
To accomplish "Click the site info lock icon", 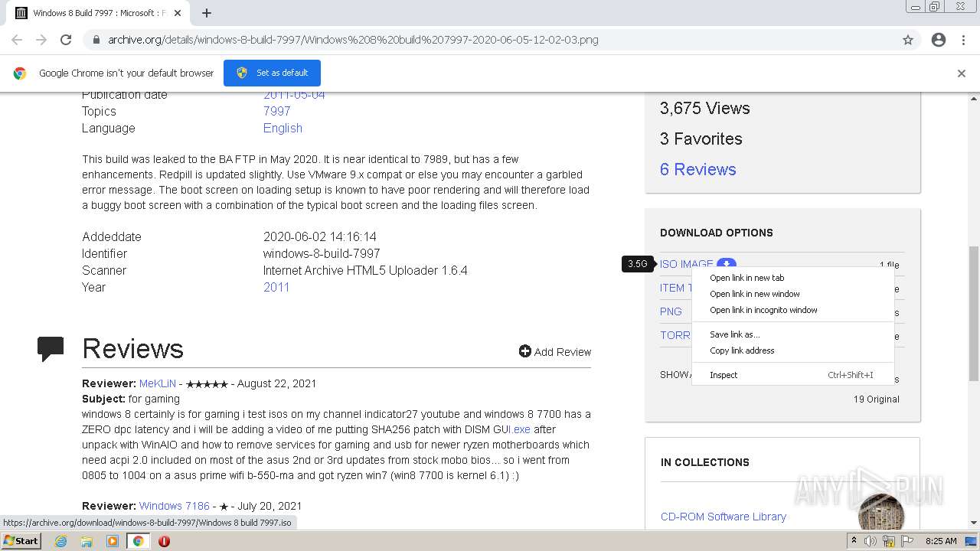I will (x=96, y=40).
